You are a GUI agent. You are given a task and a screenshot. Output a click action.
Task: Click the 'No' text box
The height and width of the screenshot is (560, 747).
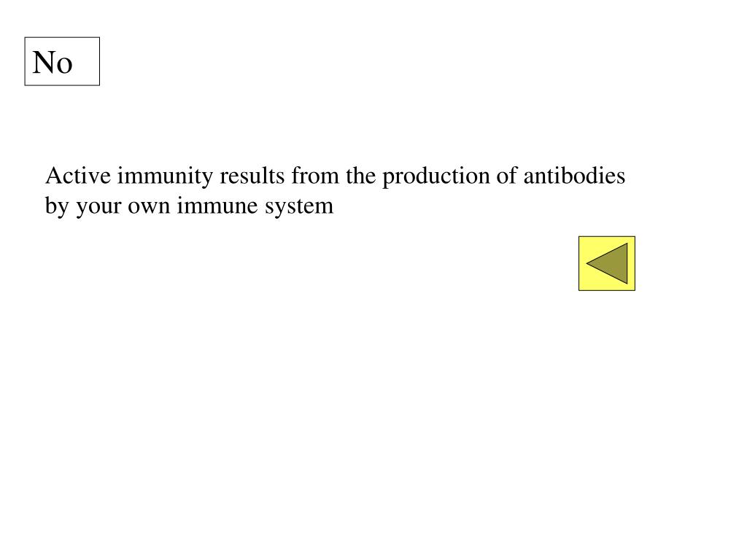click(62, 61)
